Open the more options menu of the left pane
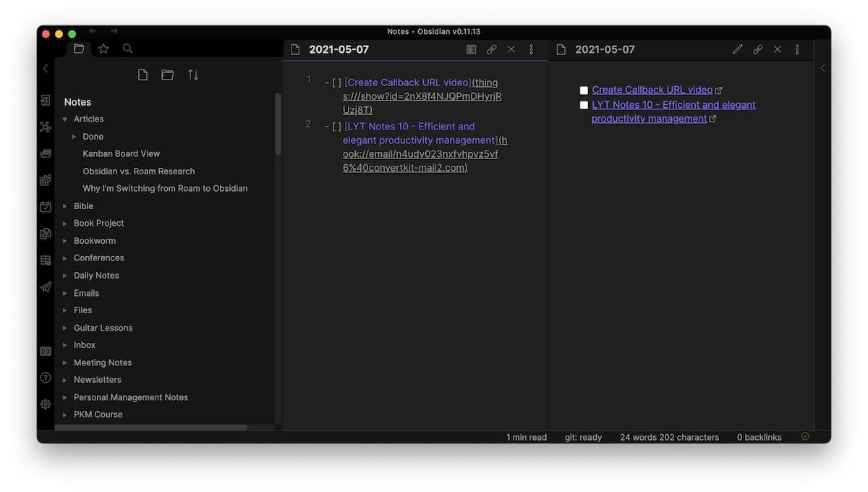868x492 pixels. pyautogui.click(x=531, y=50)
